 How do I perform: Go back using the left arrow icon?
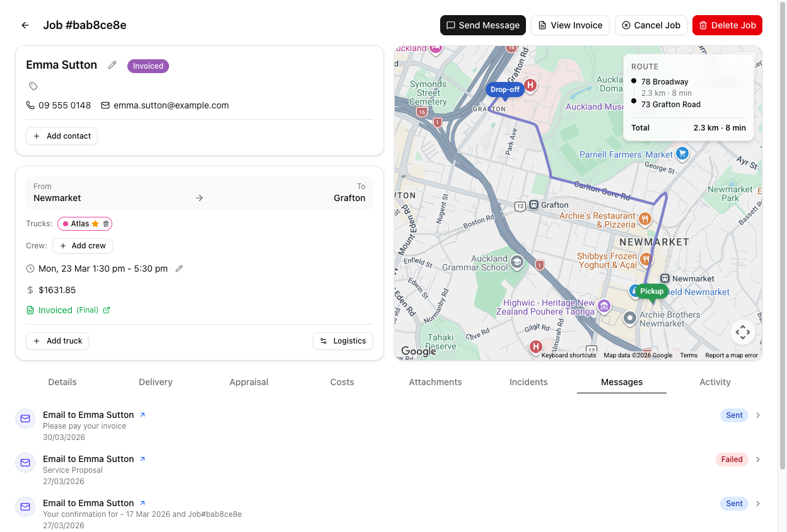(x=25, y=25)
